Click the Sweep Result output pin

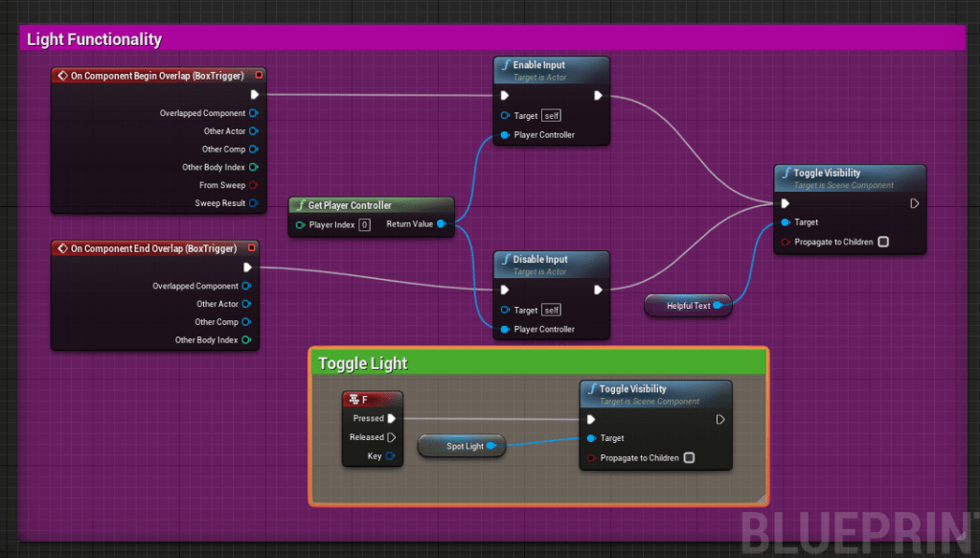(x=254, y=203)
